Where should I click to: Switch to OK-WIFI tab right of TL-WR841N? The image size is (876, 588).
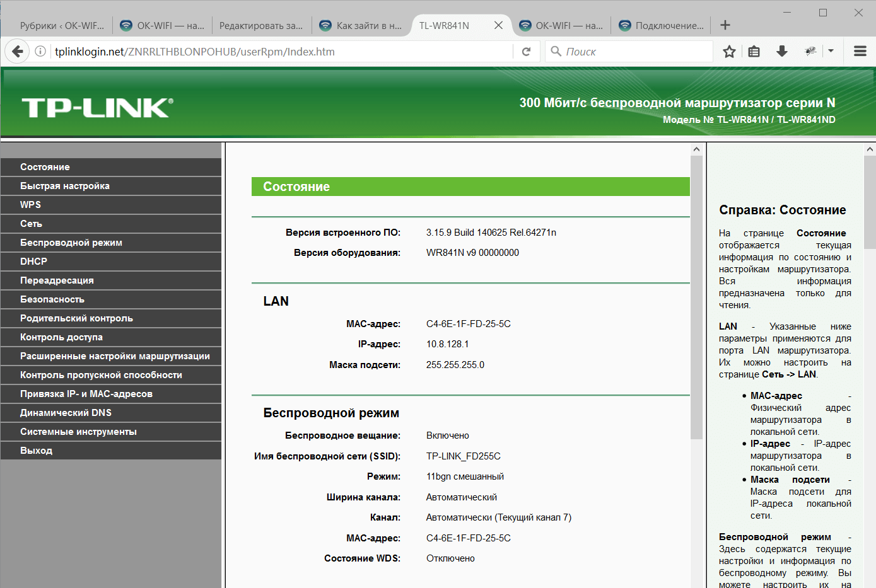pyautogui.click(x=561, y=25)
